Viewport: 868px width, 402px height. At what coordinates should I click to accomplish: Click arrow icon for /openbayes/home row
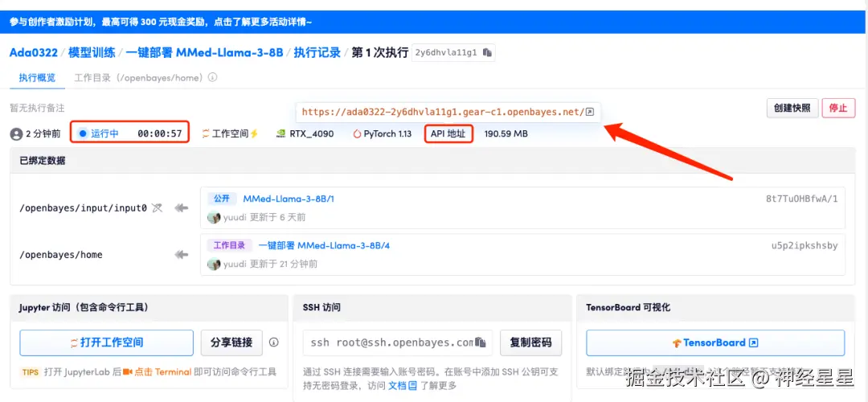pos(182,255)
